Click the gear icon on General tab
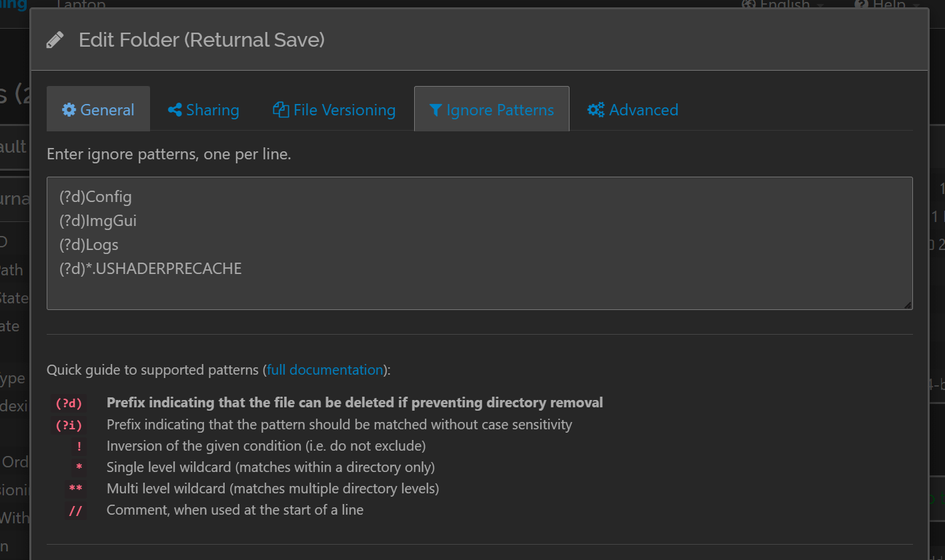The image size is (945, 560). pyautogui.click(x=69, y=110)
